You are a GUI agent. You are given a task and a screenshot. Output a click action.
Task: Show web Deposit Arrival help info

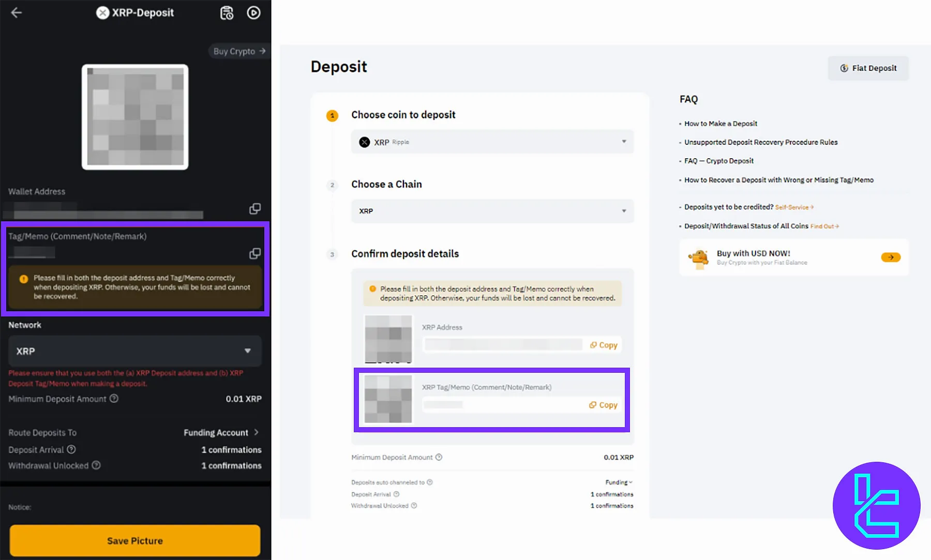[x=396, y=494]
